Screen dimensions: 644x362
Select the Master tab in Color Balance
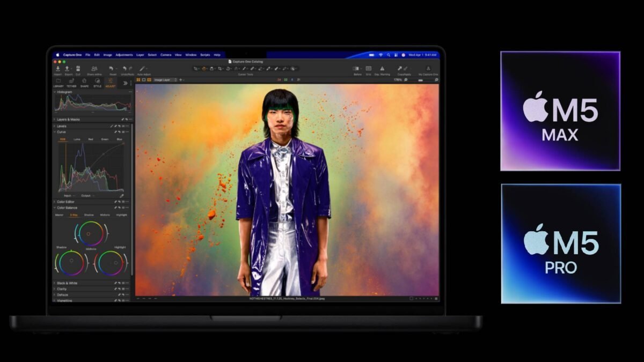point(59,215)
